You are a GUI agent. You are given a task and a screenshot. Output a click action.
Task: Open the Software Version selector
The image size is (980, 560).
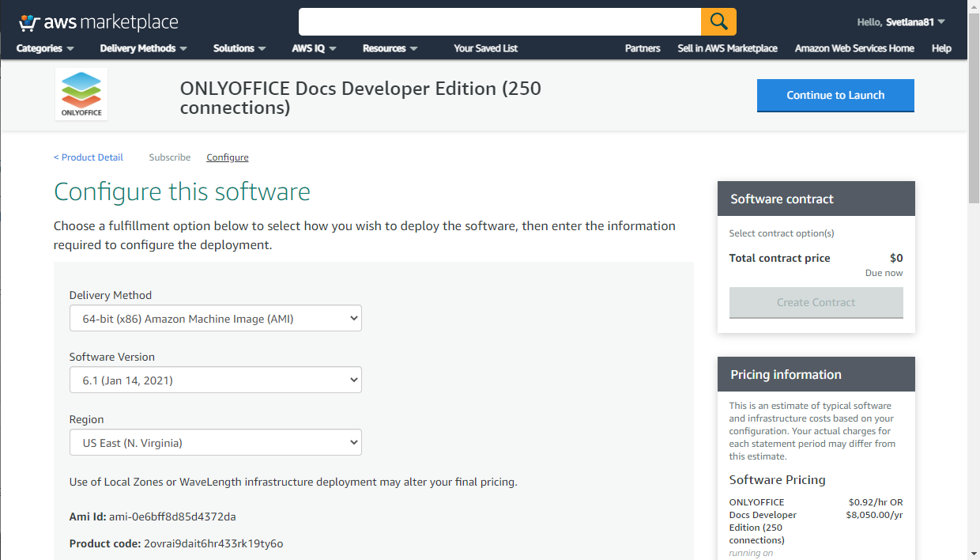(215, 380)
